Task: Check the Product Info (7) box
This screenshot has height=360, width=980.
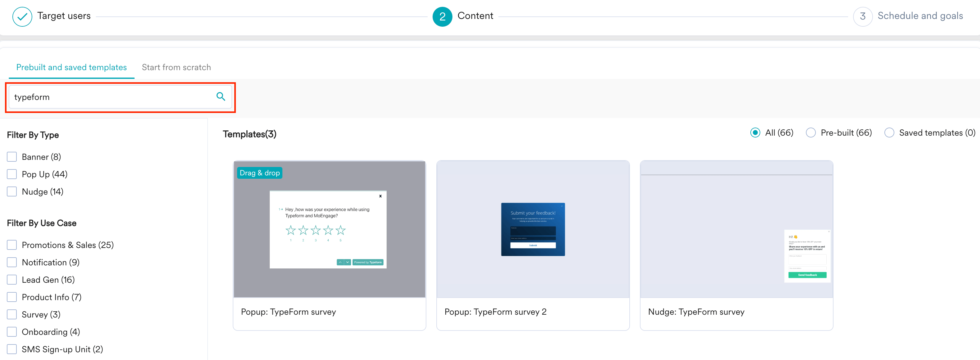Action: tap(12, 297)
